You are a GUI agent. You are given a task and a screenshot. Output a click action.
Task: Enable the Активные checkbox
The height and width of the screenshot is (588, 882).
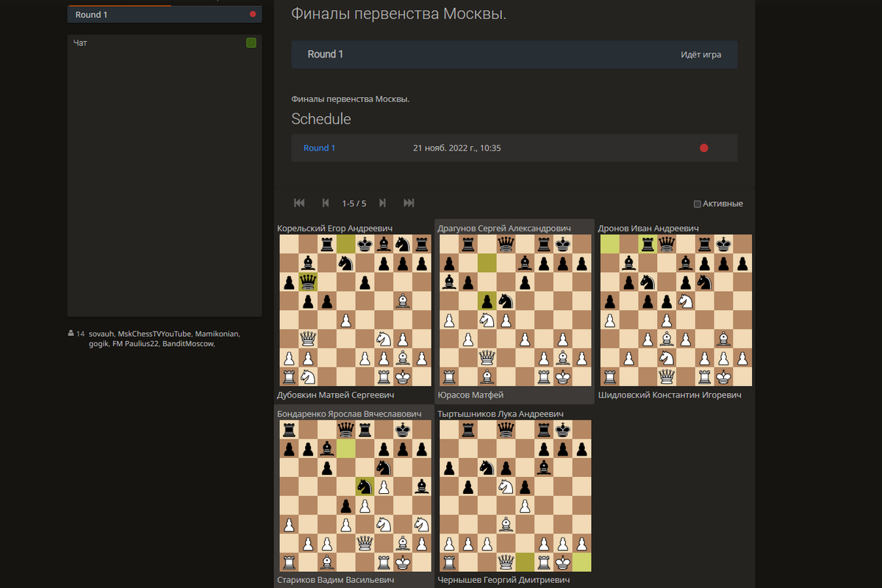698,204
